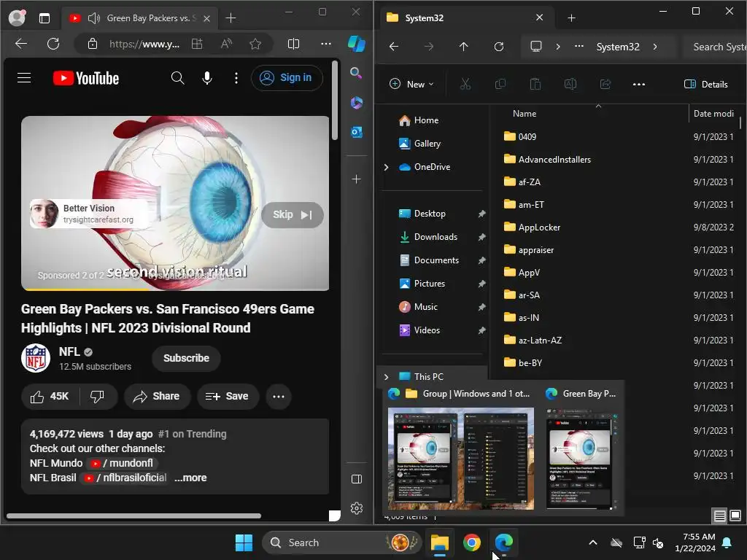This screenshot has width=747, height=560.
Task: Open trysightcarefast.org advertiser card
Action: (x=89, y=214)
